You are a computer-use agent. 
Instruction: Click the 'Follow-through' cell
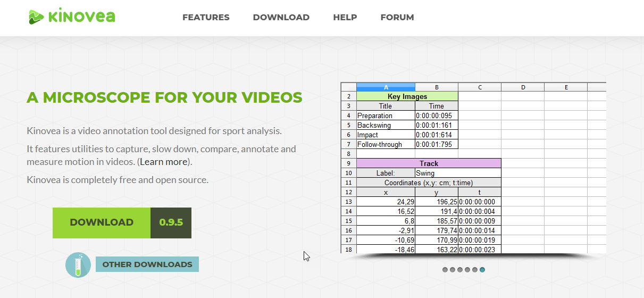click(386, 144)
